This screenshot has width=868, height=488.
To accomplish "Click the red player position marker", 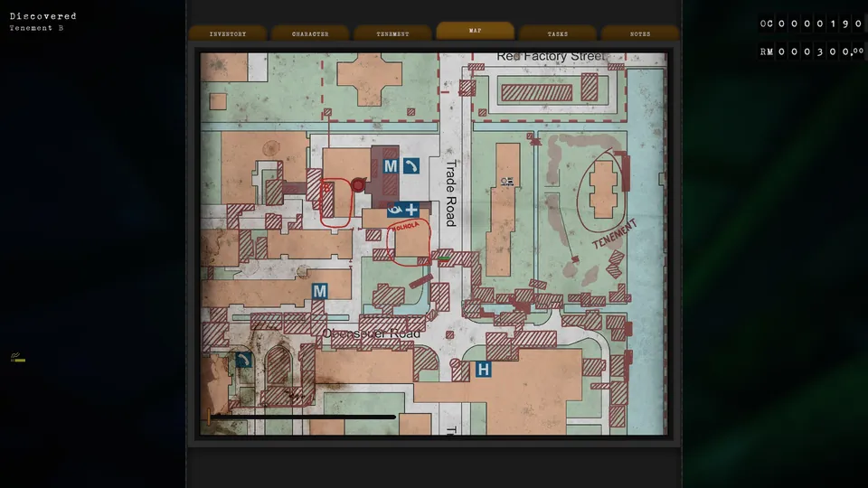I will (x=358, y=184).
